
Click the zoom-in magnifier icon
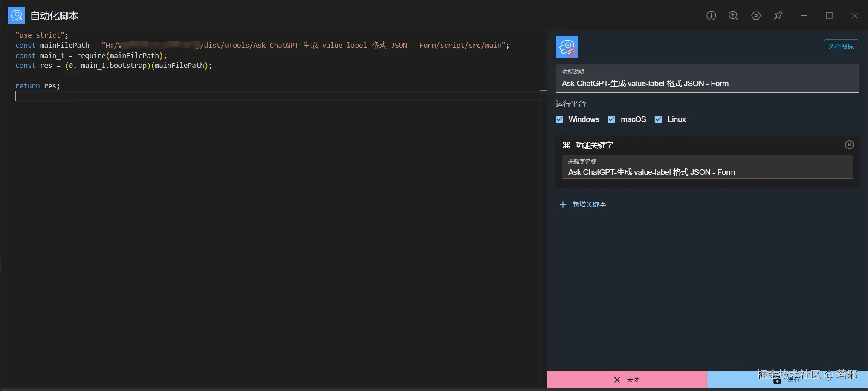coord(733,16)
